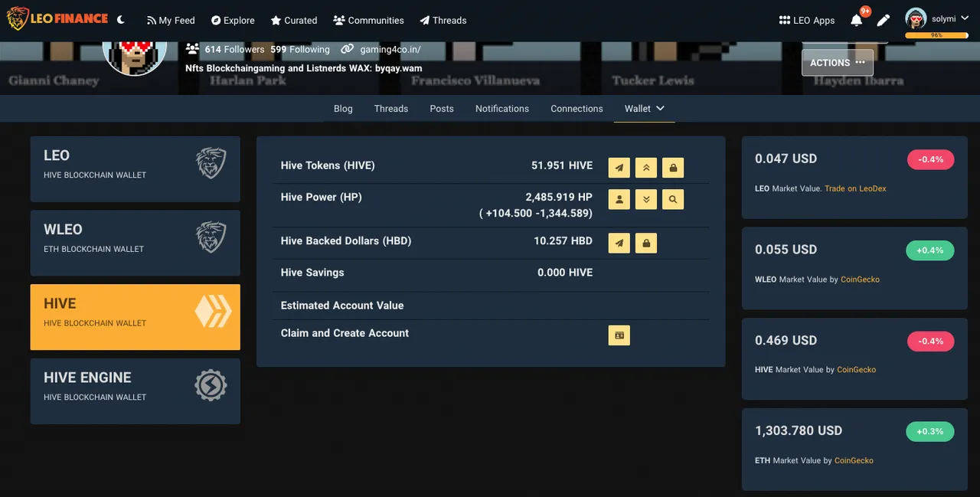Click the LeoFinance lion logo
Screen dimensions: 980x497
point(57,19)
